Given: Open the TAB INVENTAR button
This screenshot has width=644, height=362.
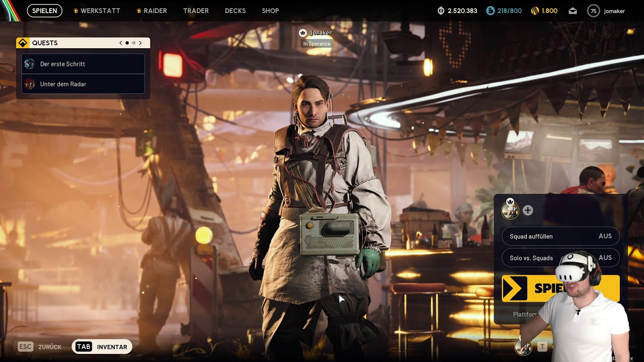Looking at the screenshot, I should (102, 347).
